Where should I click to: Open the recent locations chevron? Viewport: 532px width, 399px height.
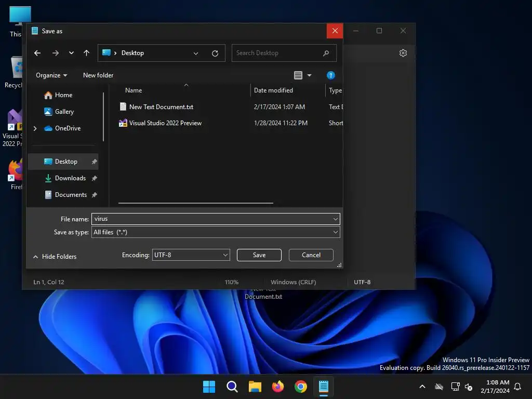tap(71, 53)
